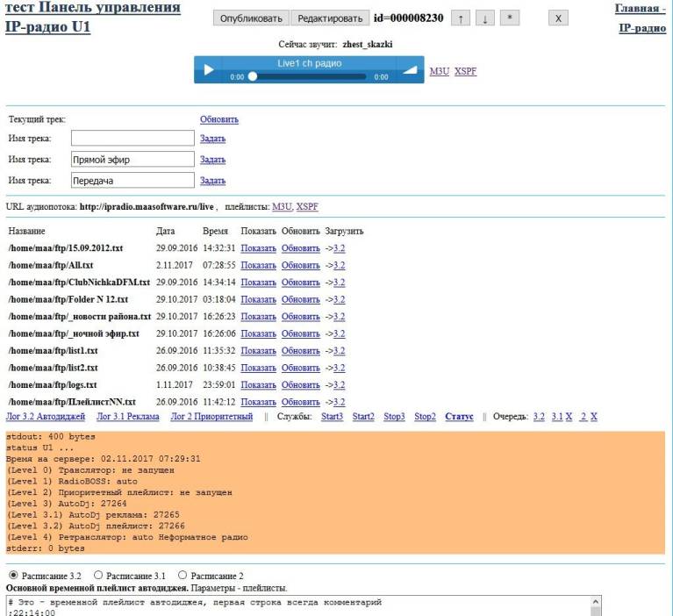Click Задать beside Передача field
The height and width of the screenshot is (616, 673).
[212, 180]
